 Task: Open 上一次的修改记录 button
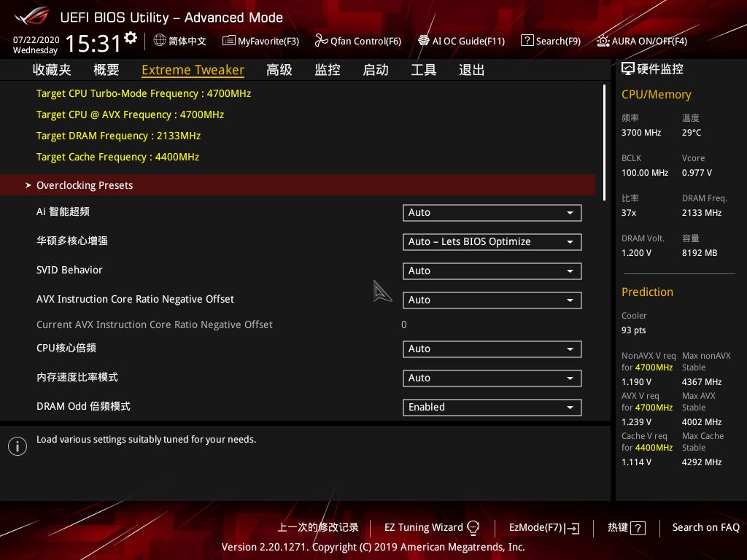click(318, 527)
